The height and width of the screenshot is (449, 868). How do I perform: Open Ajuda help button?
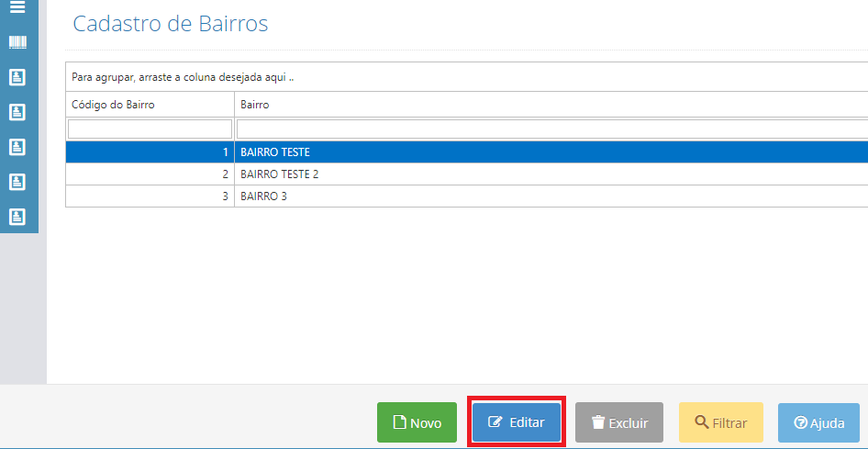818,422
